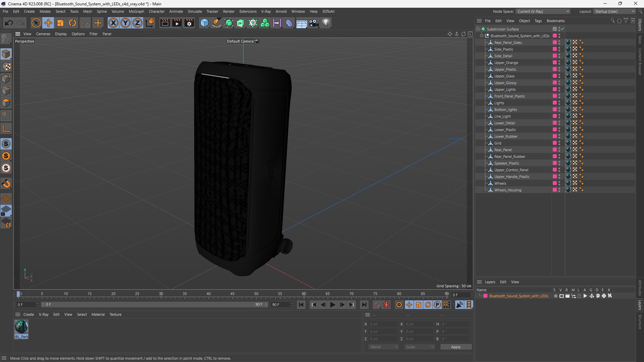644x362 pixels.
Task: Toggle visibility dots for Grid object
Action: [x=559, y=143]
